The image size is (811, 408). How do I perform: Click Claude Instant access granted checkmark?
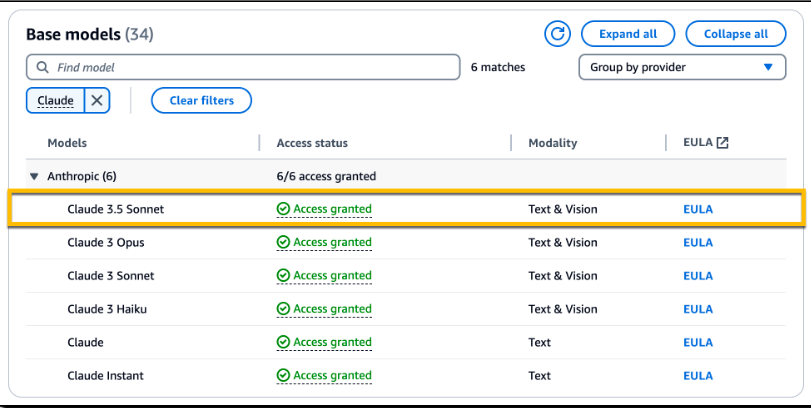283,375
